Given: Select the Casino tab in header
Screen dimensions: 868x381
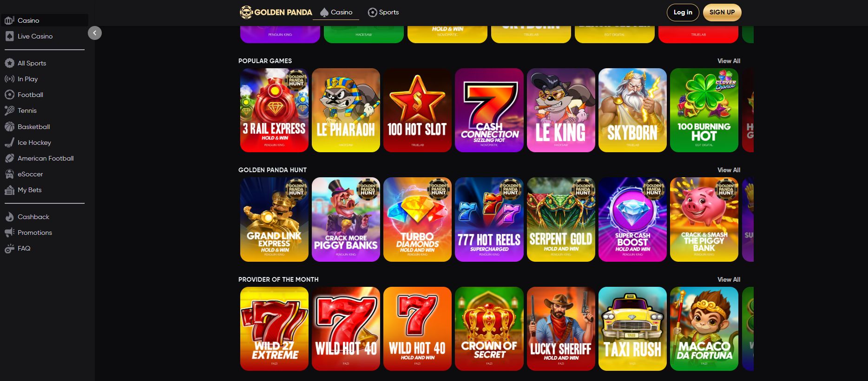Looking at the screenshot, I should coord(336,12).
